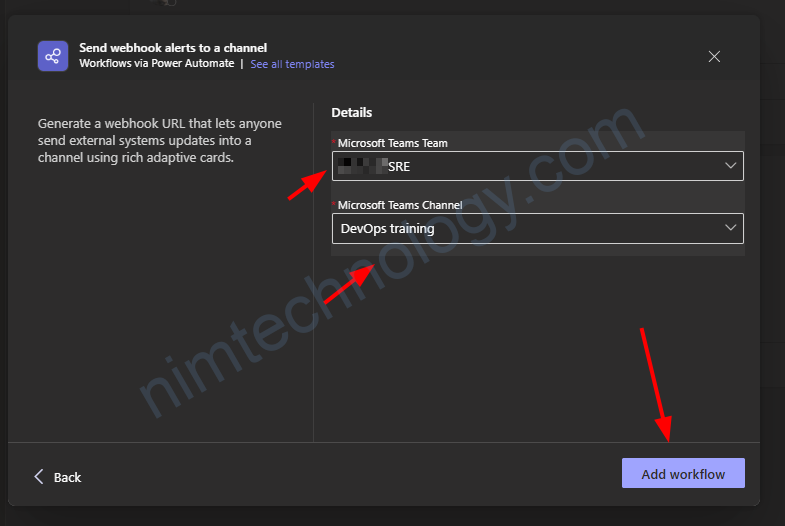The width and height of the screenshot is (785, 526).
Task: Expand the Microsoft Teams Channel chevron
Action: 730,228
